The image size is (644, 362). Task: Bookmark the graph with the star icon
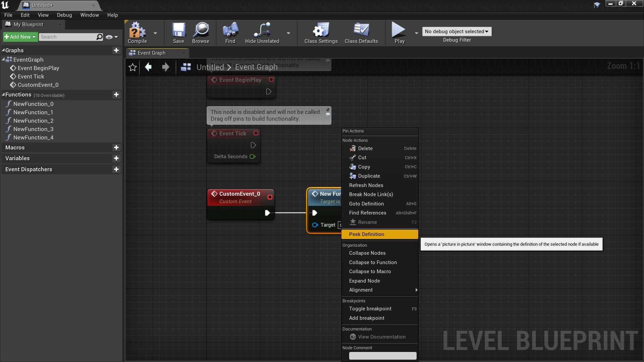[132, 67]
